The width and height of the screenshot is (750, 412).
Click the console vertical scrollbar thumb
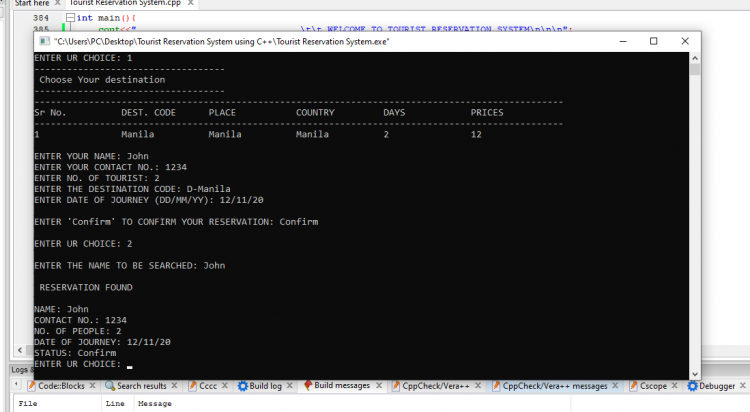(x=695, y=69)
